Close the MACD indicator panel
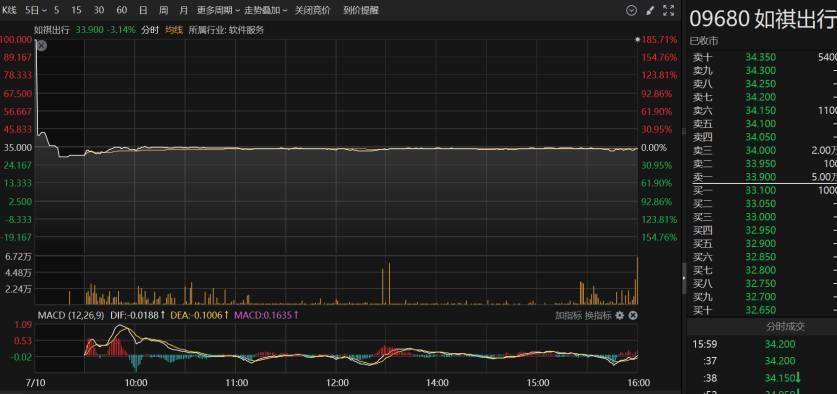The height and width of the screenshot is (394, 837). coord(633,316)
